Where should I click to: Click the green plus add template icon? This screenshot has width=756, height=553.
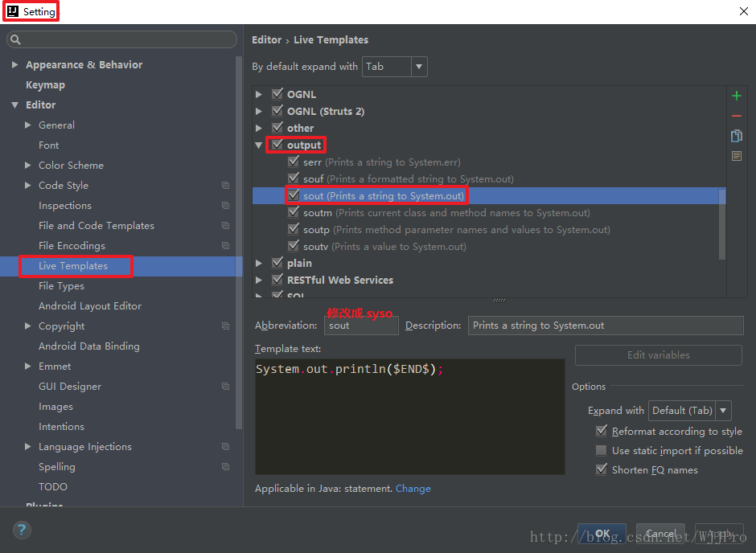pos(736,96)
